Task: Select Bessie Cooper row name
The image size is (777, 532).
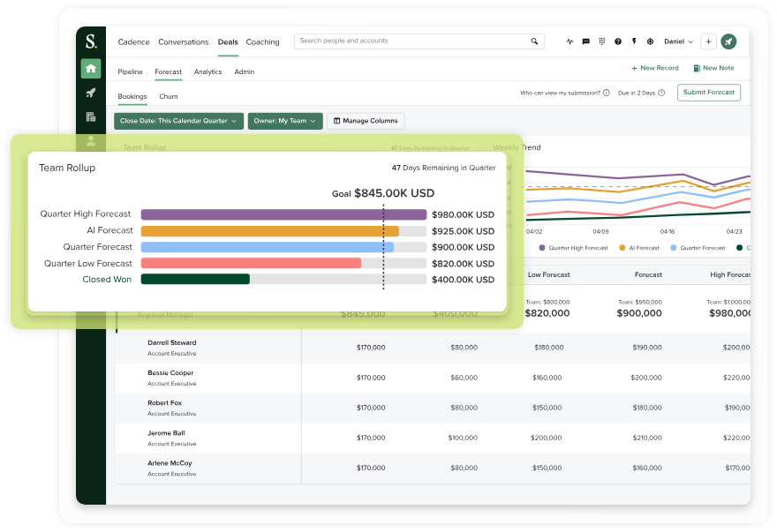Action: [x=170, y=373]
